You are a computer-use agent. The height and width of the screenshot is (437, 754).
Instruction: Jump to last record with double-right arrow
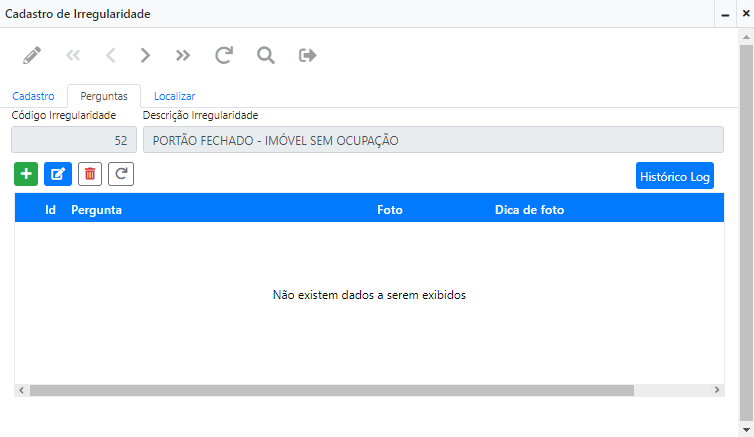click(183, 55)
